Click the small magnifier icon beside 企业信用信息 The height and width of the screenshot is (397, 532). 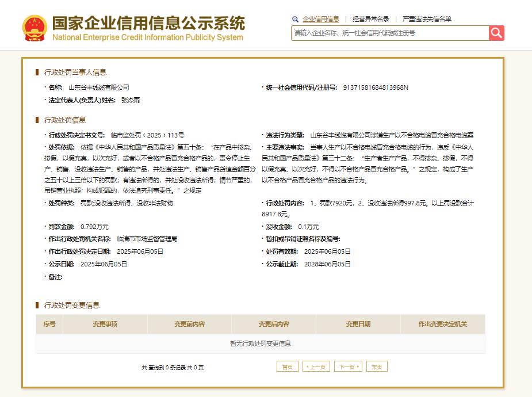click(x=295, y=20)
